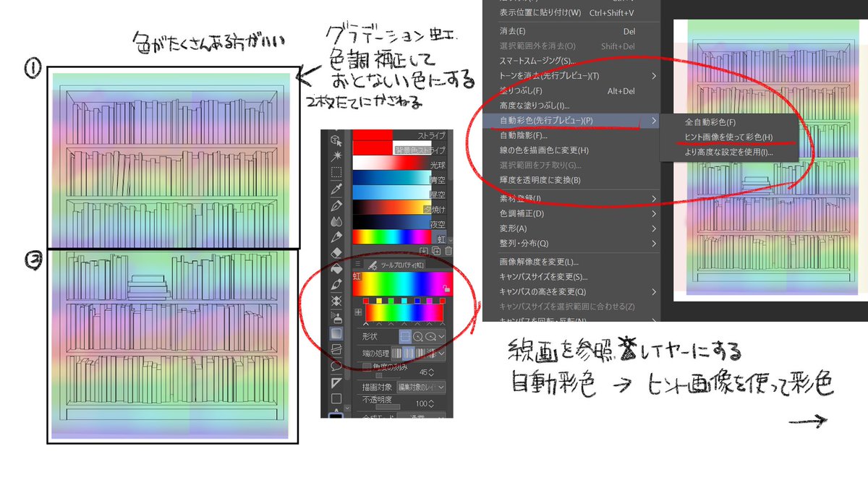Select the 青空 gradient preset
The image size is (868, 488).
pos(399,177)
